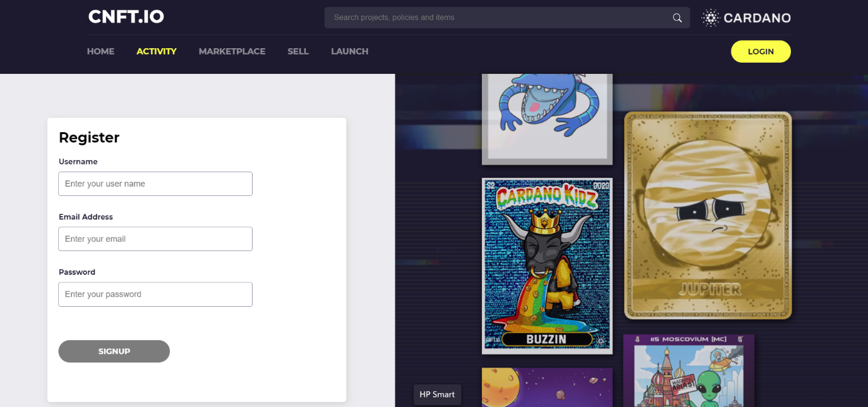Select the Moscovium alien card

tap(689, 371)
